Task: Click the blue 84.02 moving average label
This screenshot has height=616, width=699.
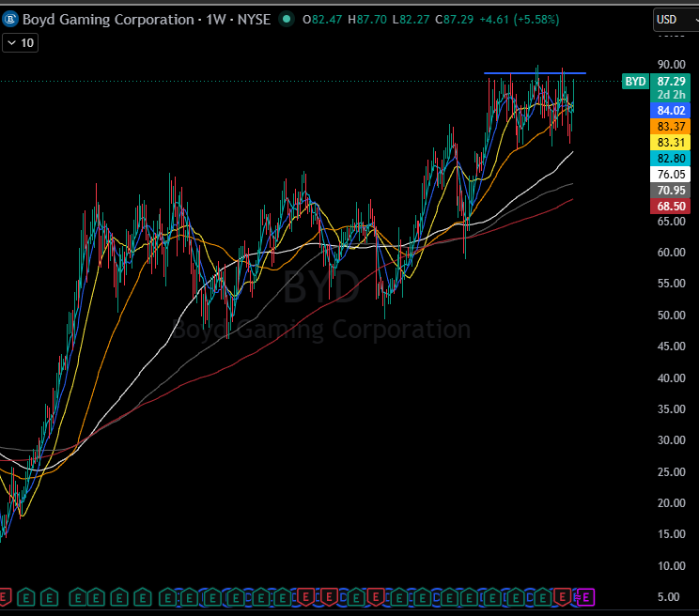Action: pos(671,111)
